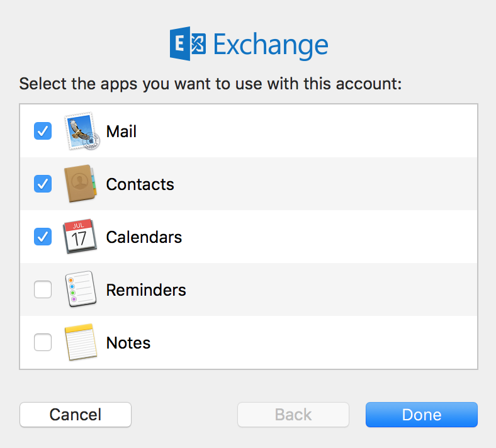This screenshot has width=496, height=448.
Task: Go back with the Back button
Action: [x=293, y=415]
